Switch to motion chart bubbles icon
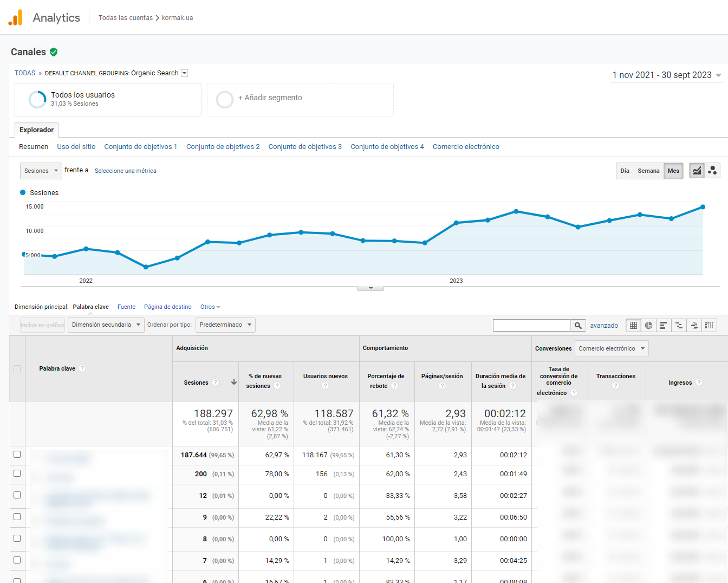Screen dimensions: 728x583 click(712, 171)
